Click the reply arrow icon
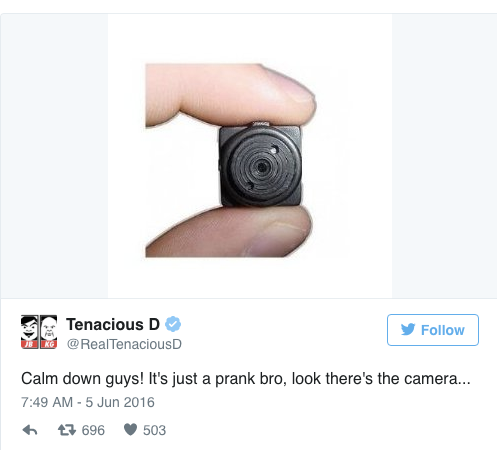 click(x=30, y=430)
